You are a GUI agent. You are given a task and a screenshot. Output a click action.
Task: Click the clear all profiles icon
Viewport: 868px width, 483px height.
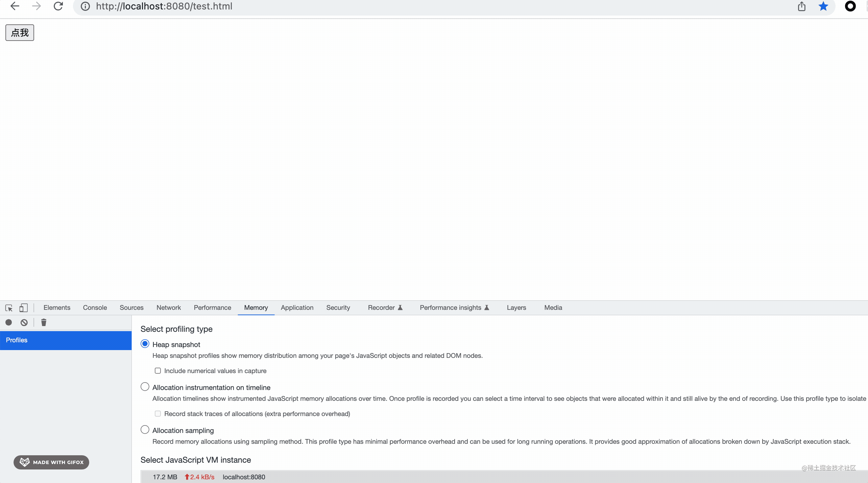click(x=24, y=322)
